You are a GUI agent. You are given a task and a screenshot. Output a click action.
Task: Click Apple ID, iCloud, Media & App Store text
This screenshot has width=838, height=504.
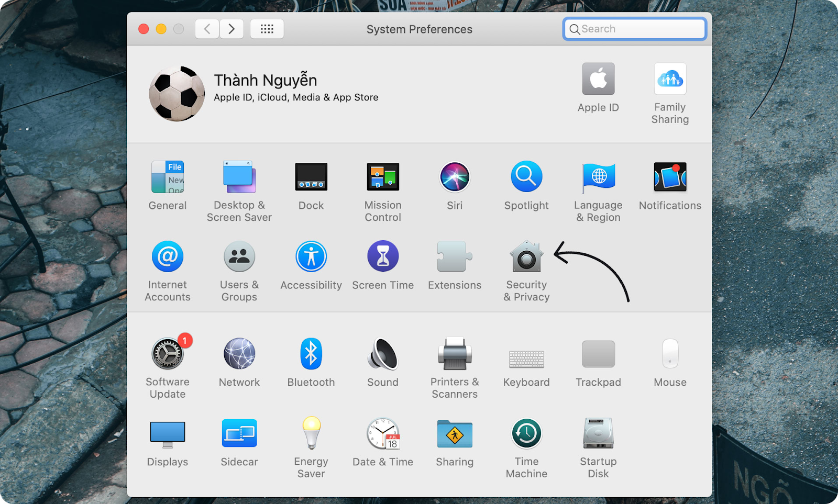pos(296,97)
